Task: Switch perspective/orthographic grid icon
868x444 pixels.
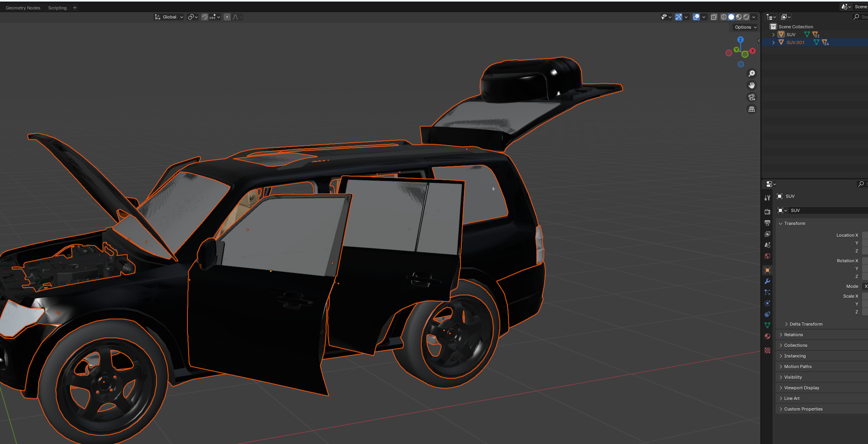Action: point(751,109)
